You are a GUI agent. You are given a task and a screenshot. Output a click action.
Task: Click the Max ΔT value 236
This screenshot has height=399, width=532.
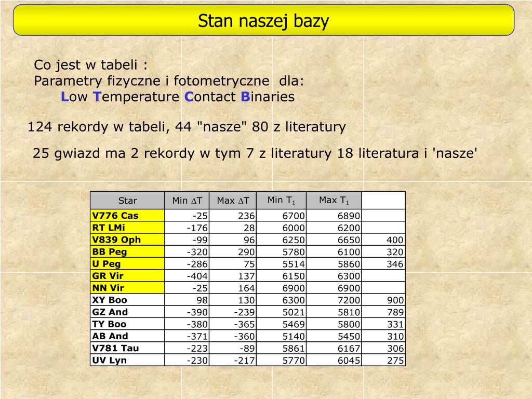coord(246,216)
